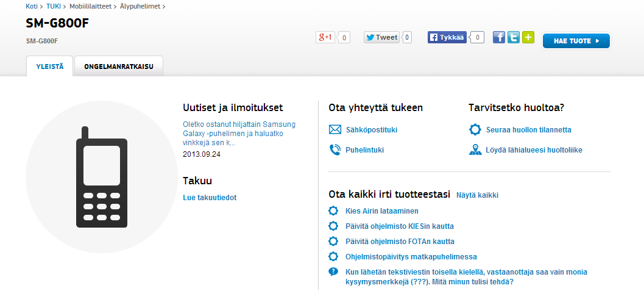Select the Yleistä tab
The image size is (644, 299).
pos(50,66)
